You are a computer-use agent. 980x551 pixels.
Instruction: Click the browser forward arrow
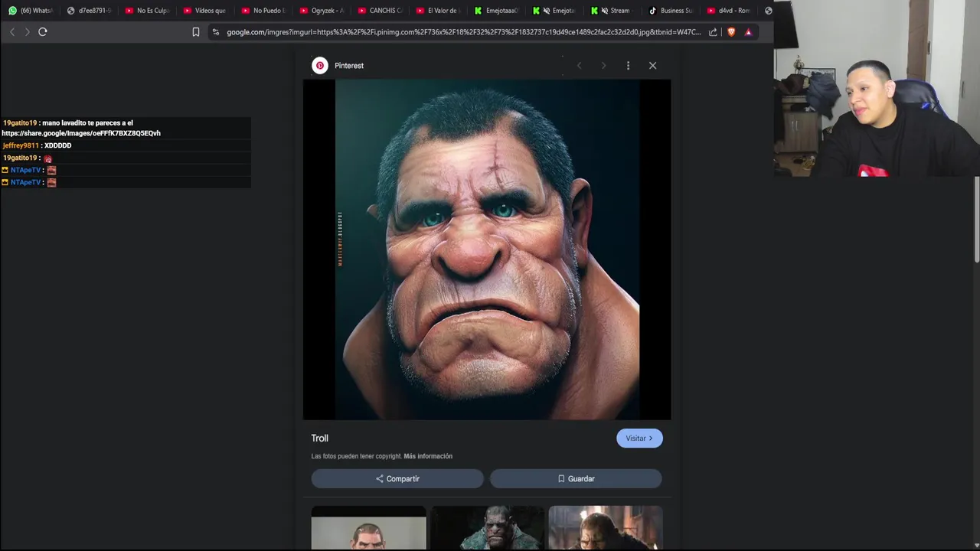[x=28, y=32]
